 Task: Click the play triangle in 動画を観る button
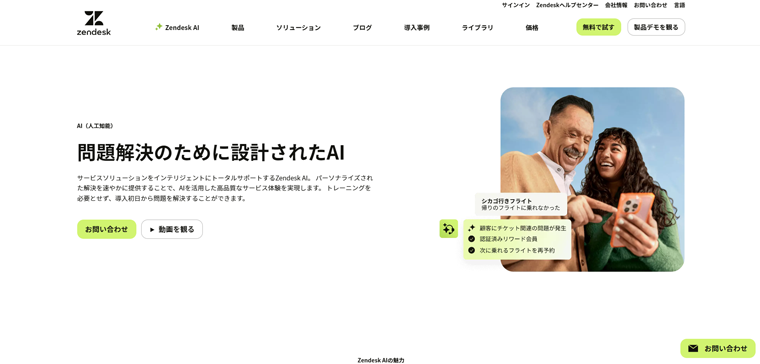pos(152,230)
